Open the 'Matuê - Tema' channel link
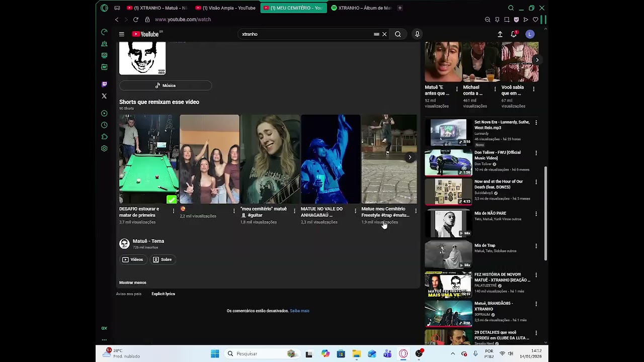Viewport: 644px width, 362px height. coord(148,241)
